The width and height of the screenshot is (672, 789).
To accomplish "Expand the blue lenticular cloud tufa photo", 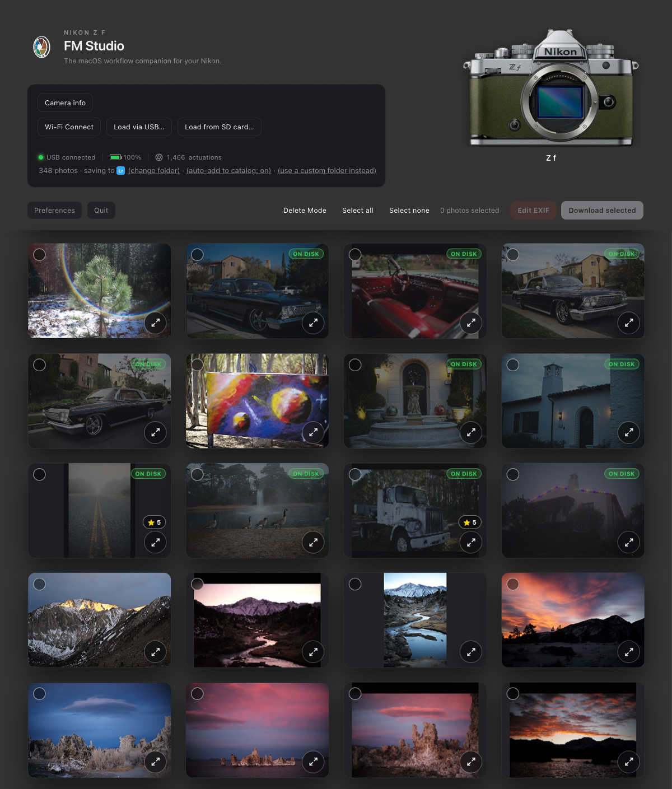I will pos(155,762).
